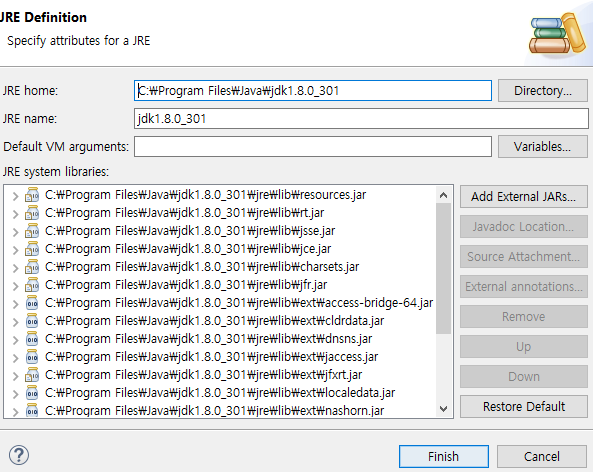
Task: Expand the jfr.jar library entry
Action: (x=15, y=286)
